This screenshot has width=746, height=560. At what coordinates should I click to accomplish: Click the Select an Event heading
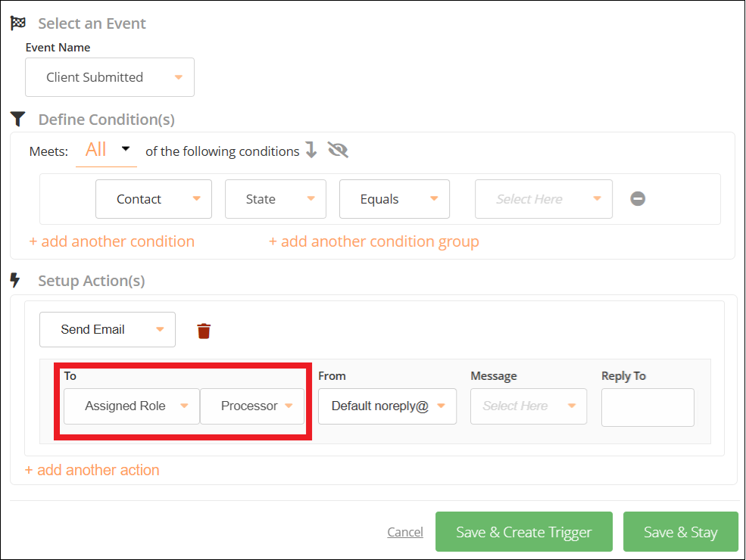tap(92, 23)
